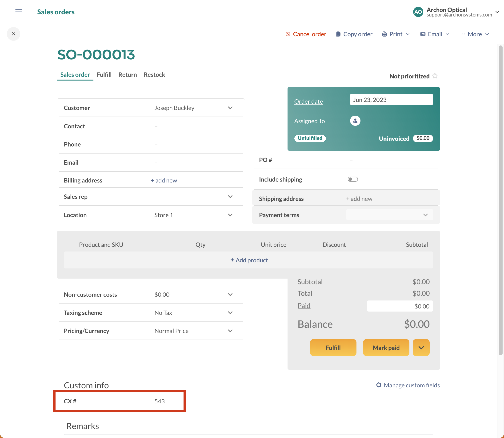Viewport: 504px width, 438px height.
Task: Edit the Paid amount field
Action: coord(400,306)
